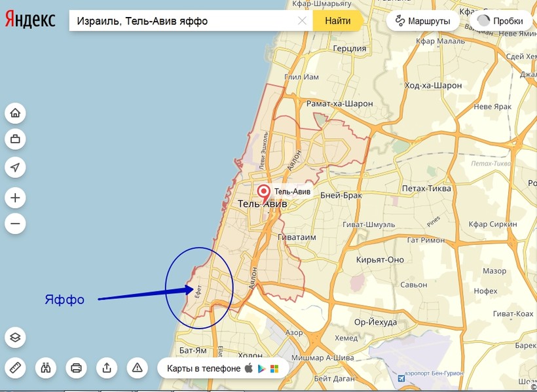Screen dimensions: 537x392
Task: Click the Microsoft Store icon
Action: pyautogui.click(x=274, y=368)
